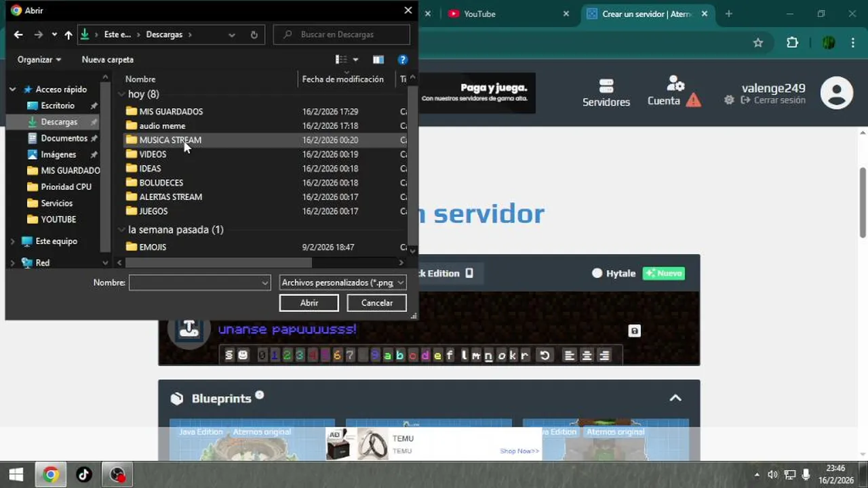Create a Nueva carpeta
The image size is (868, 488).
(x=108, y=60)
